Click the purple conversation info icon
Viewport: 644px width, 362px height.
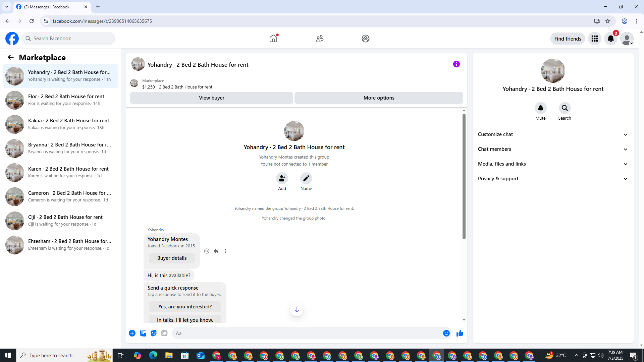456,64
